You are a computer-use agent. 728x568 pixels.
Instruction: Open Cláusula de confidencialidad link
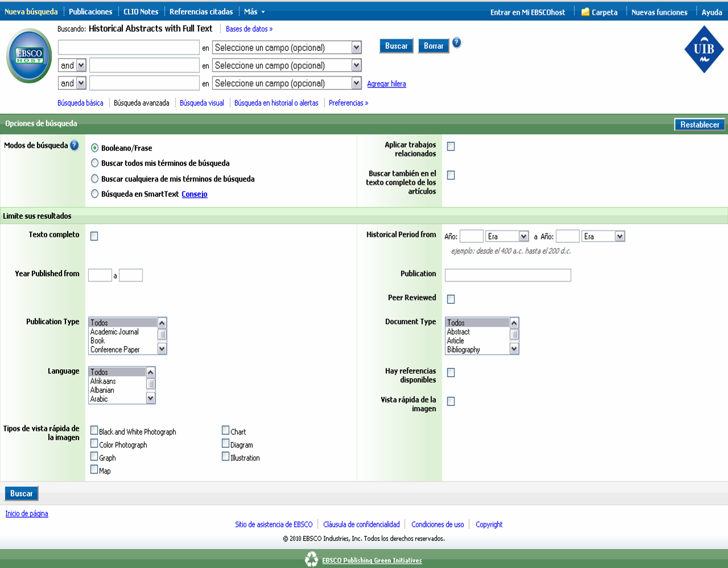coord(361,524)
